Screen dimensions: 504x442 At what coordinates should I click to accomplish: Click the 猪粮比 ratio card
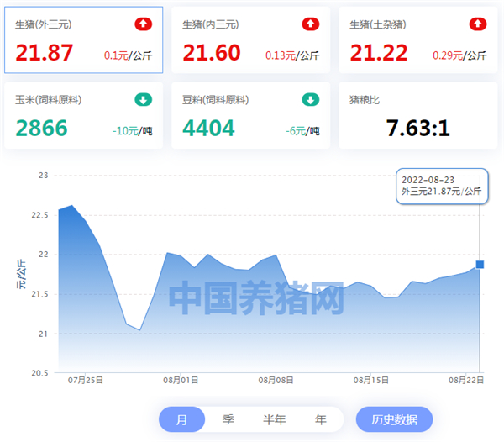tap(417, 116)
